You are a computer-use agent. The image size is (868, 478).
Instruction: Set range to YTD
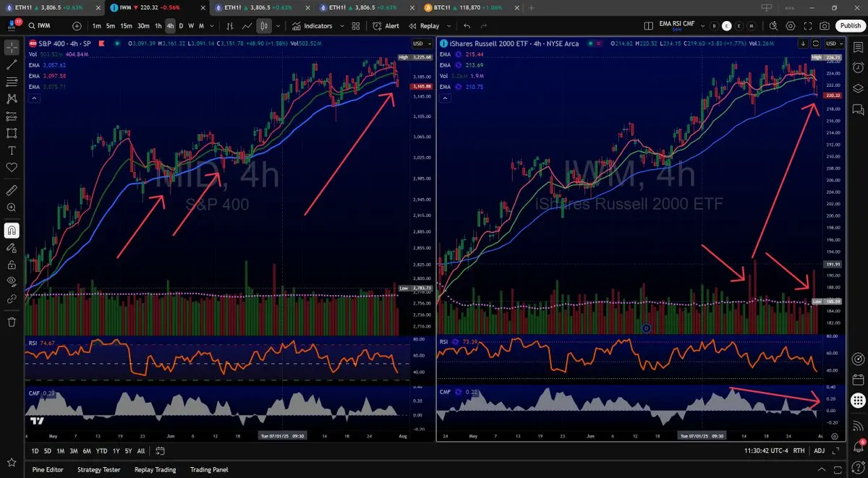coord(101,451)
